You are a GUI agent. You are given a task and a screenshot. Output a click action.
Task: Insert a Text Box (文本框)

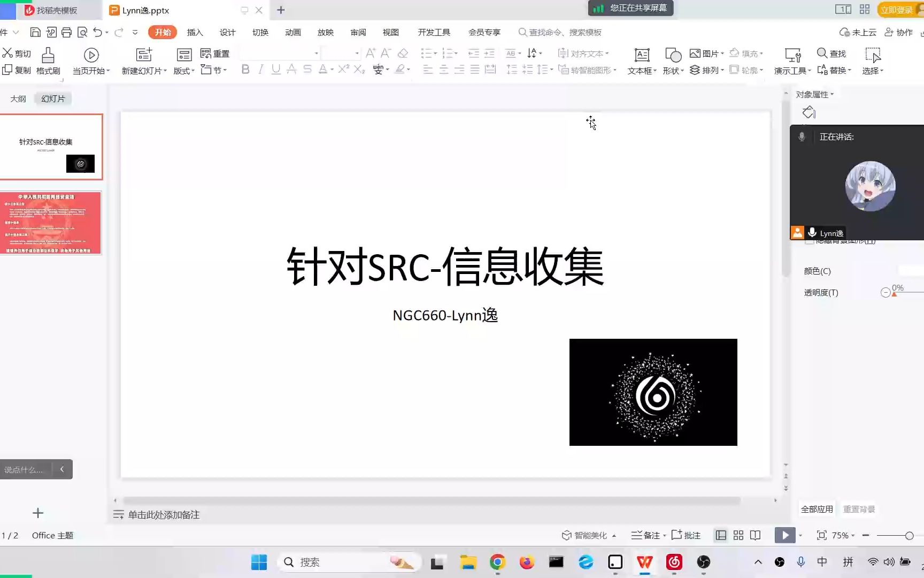pos(642,61)
